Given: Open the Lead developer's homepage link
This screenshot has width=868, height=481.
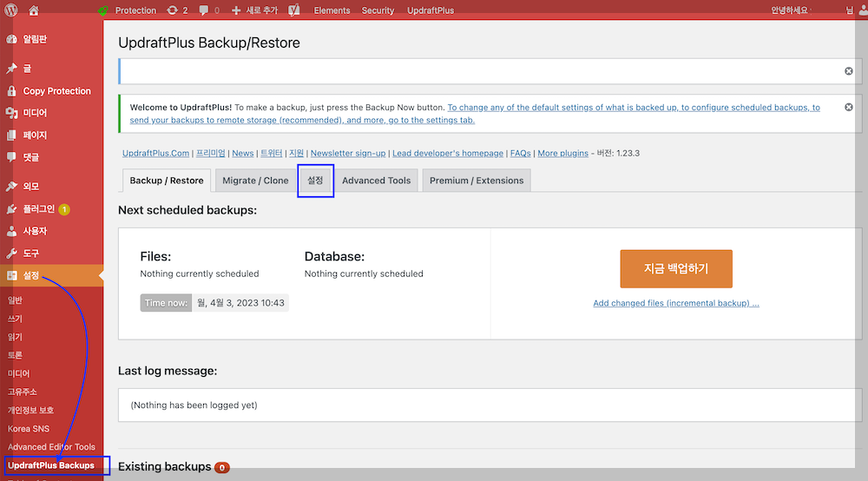Looking at the screenshot, I should (448, 154).
